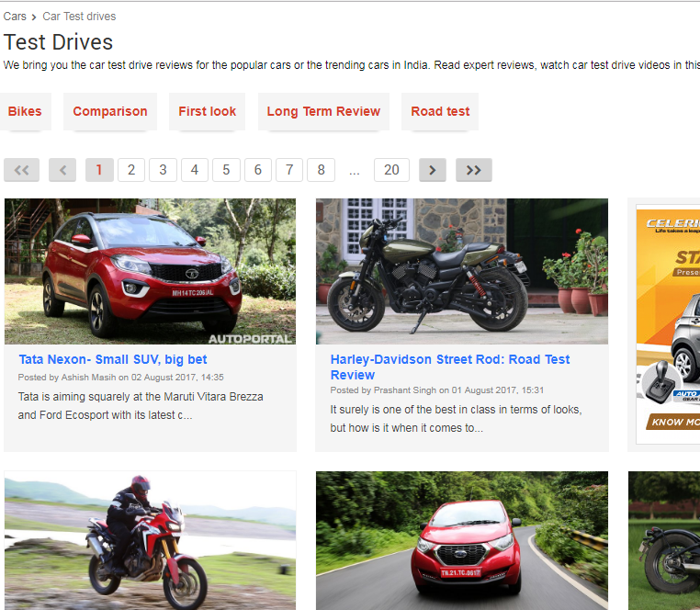Select page 5 in pagination
Viewport: 700px width, 610px height.
pyautogui.click(x=226, y=170)
